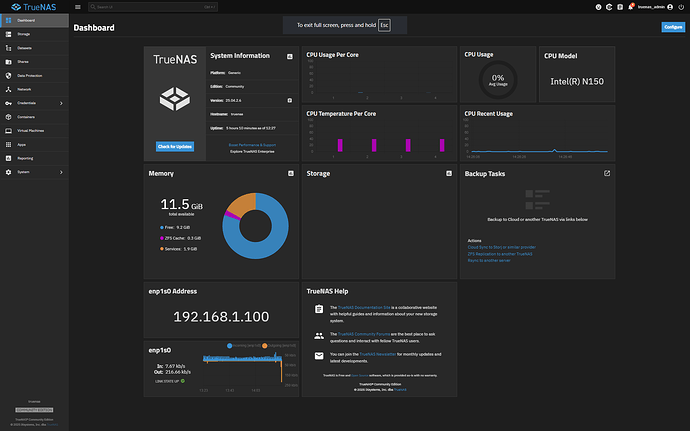Click the Free: 9.2 GiB legend entry

click(175, 228)
